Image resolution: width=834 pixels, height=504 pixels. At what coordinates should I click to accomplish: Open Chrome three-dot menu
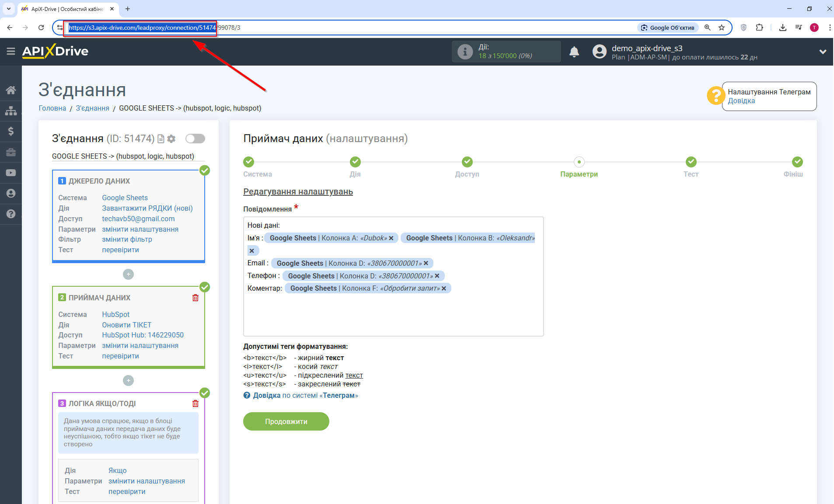click(x=829, y=28)
